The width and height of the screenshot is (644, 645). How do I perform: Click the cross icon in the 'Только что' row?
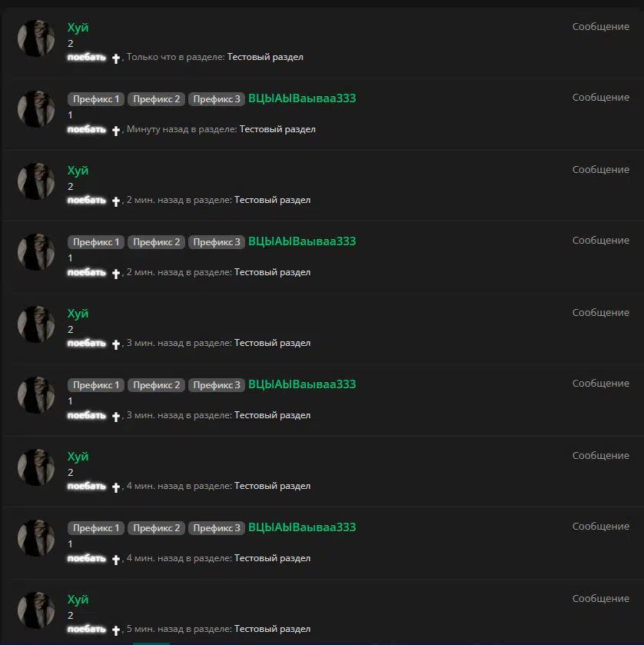click(116, 58)
